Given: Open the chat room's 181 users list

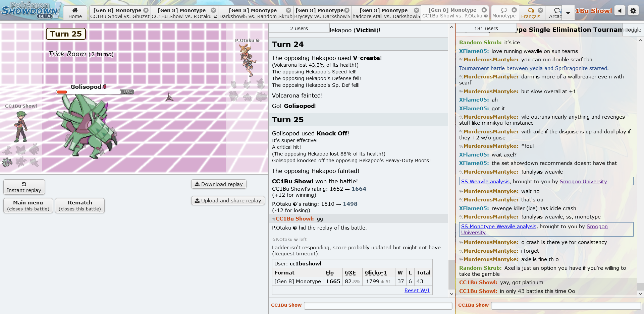Looking at the screenshot, I should [486, 28].
